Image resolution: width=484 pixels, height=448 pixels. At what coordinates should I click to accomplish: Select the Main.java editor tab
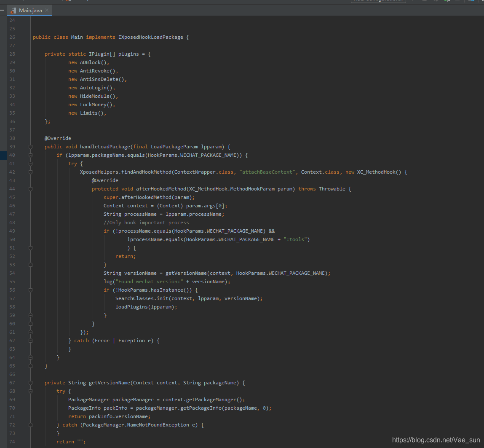click(x=29, y=10)
